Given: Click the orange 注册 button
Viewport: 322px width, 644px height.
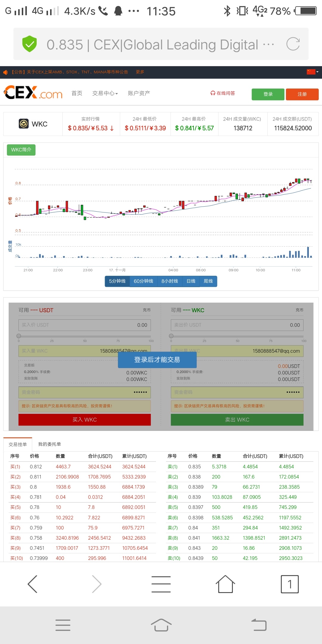Looking at the screenshot, I should click(x=302, y=94).
